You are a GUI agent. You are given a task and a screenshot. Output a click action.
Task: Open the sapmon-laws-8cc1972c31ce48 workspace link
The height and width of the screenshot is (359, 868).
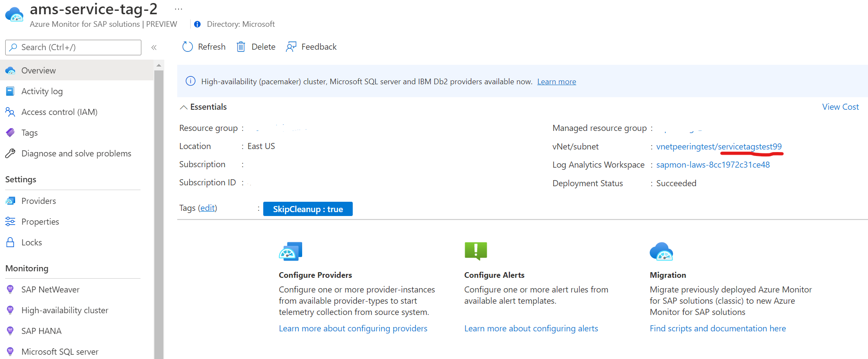(713, 165)
